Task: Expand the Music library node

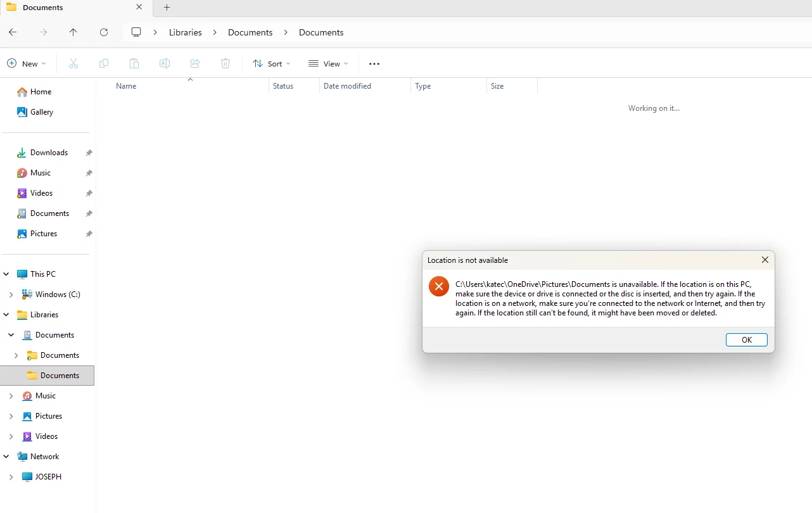Action: [11, 396]
